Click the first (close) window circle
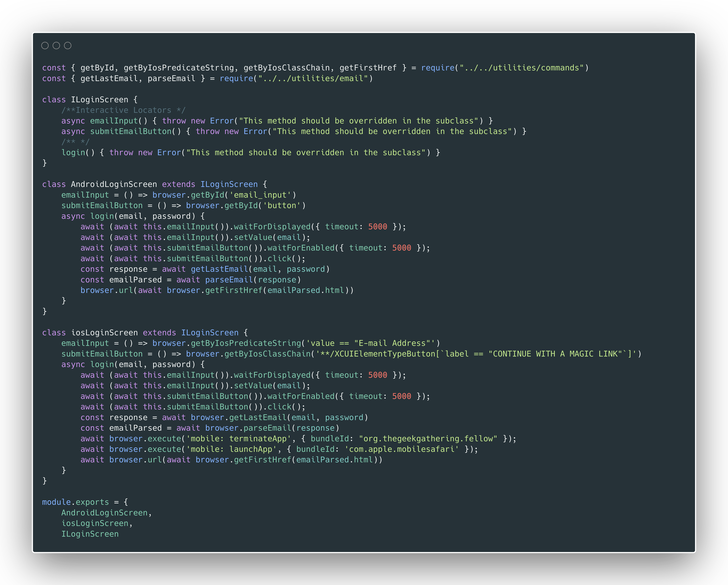Screen dimensions: 728x585 click(x=45, y=46)
